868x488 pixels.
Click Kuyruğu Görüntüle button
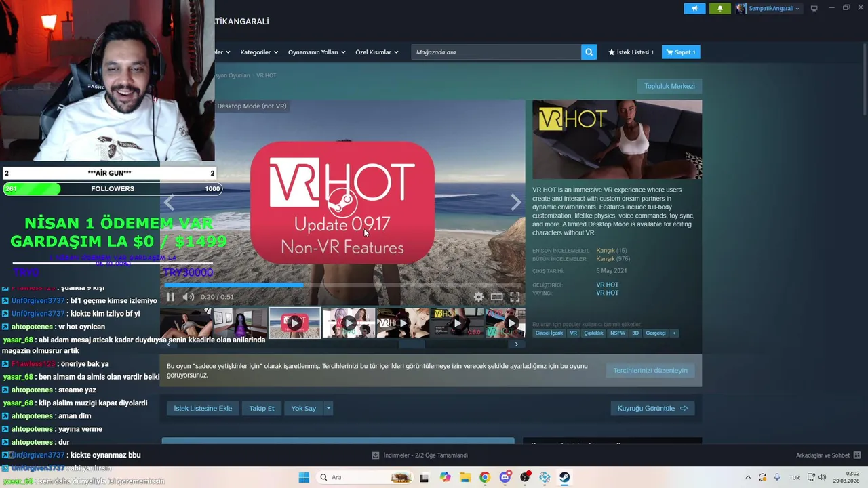[x=652, y=409]
